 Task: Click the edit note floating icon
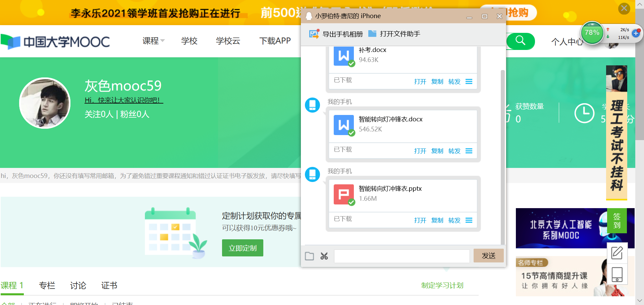[617, 253]
